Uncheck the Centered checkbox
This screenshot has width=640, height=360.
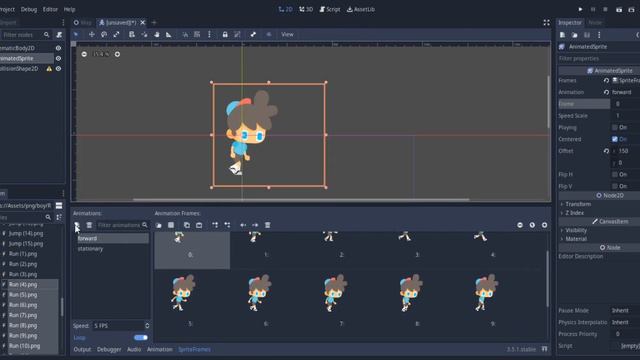pyautogui.click(x=615, y=139)
